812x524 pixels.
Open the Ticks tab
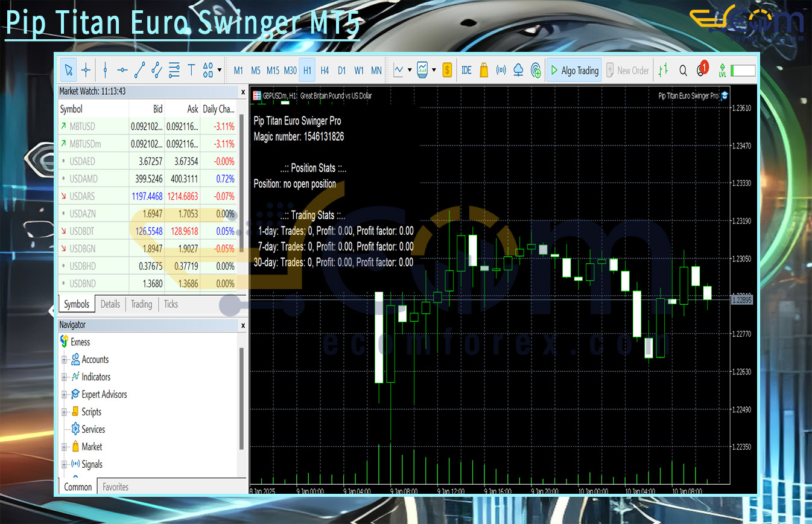pyautogui.click(x=171, y=304)
